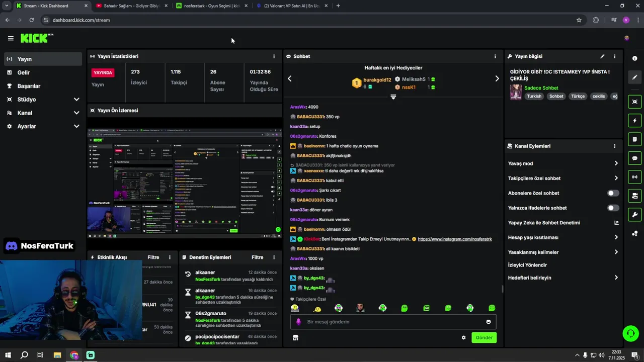The height and width of the screenshot is (362, 644).
Task: Open Hesap yaşı kısıtlaması options arrow
Action: (x=616, y=237)
